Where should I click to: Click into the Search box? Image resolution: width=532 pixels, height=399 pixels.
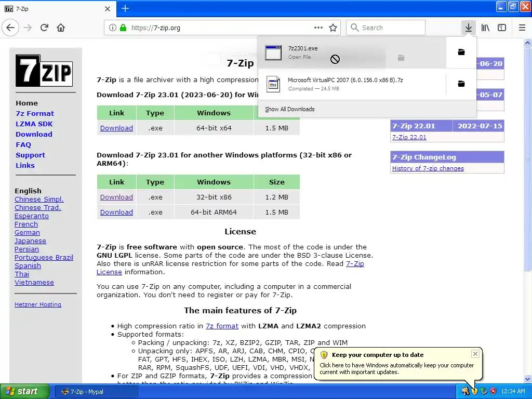[386, 28]
